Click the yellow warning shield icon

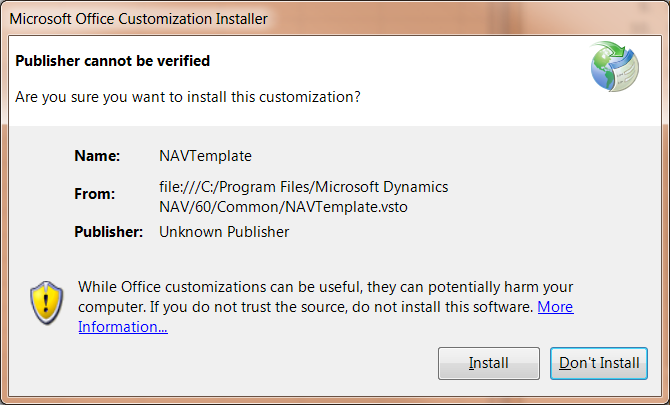[47, 302]
